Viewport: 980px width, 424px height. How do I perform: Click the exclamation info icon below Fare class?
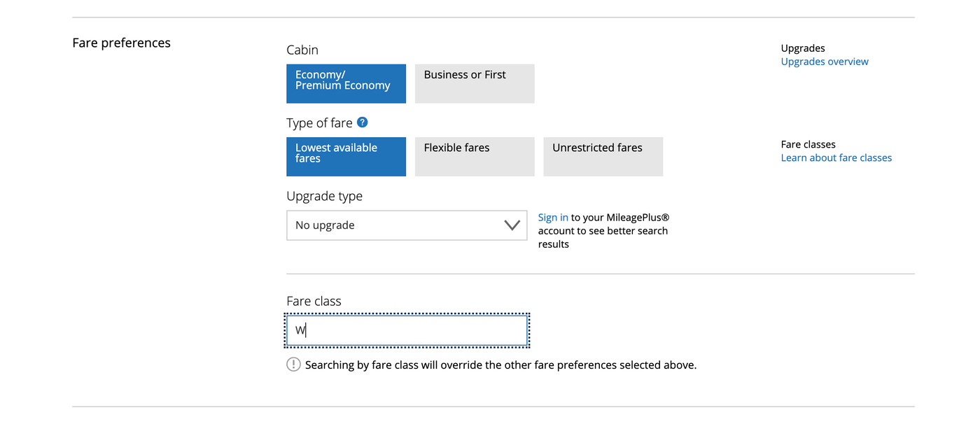tap(293, 364)
